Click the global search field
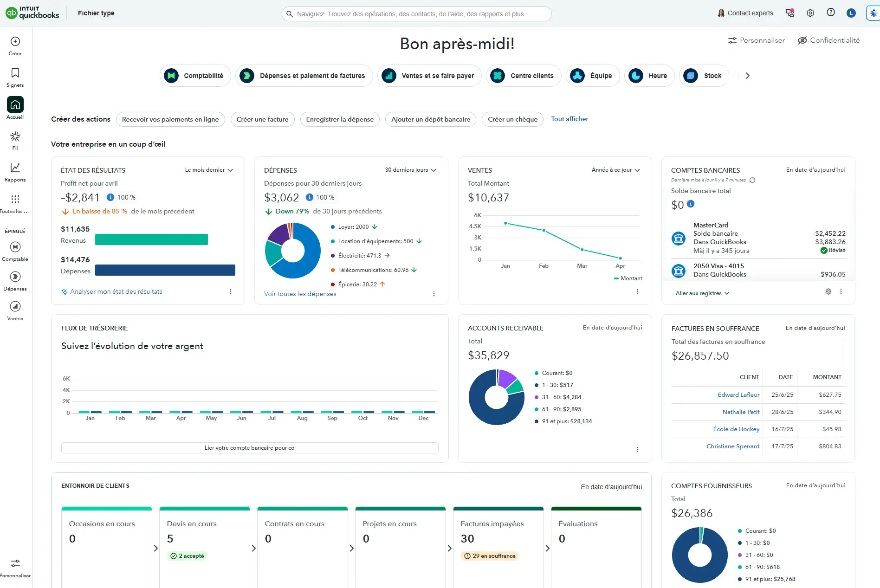880x588 pixels. [x=416, y=14]
